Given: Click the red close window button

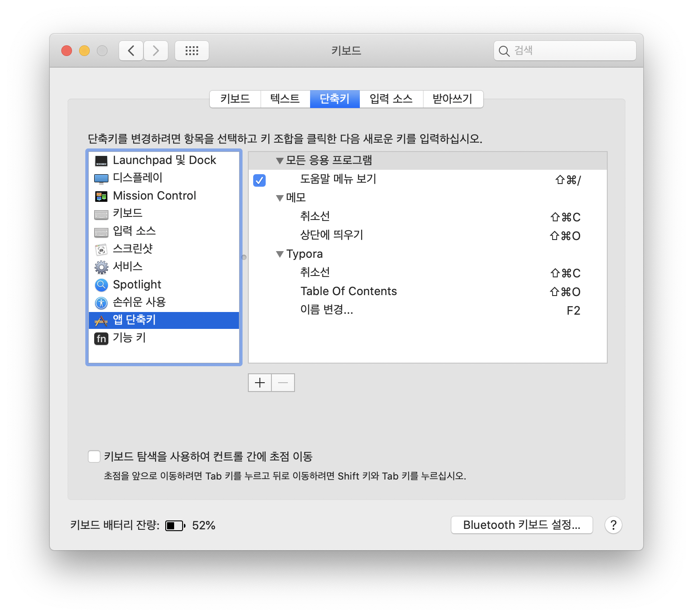Looking at the screenshot, I should (67, 51).
